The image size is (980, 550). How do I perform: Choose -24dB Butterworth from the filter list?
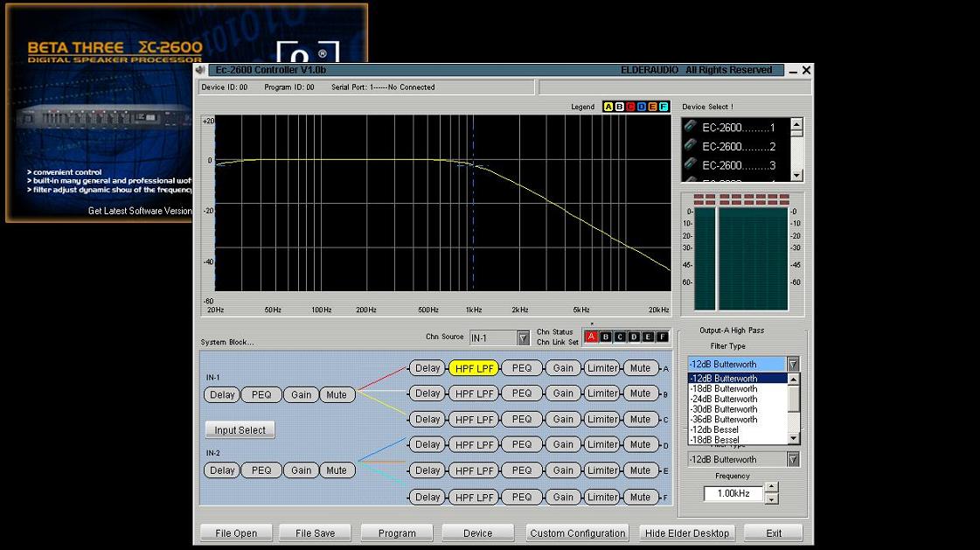coord(738,399)
